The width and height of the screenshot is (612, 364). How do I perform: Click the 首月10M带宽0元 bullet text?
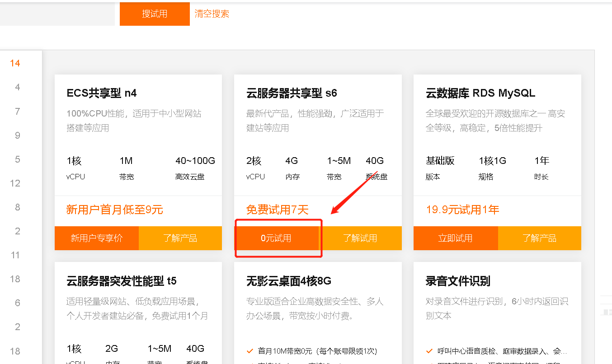pyautogui.click(x=317, y=351)
